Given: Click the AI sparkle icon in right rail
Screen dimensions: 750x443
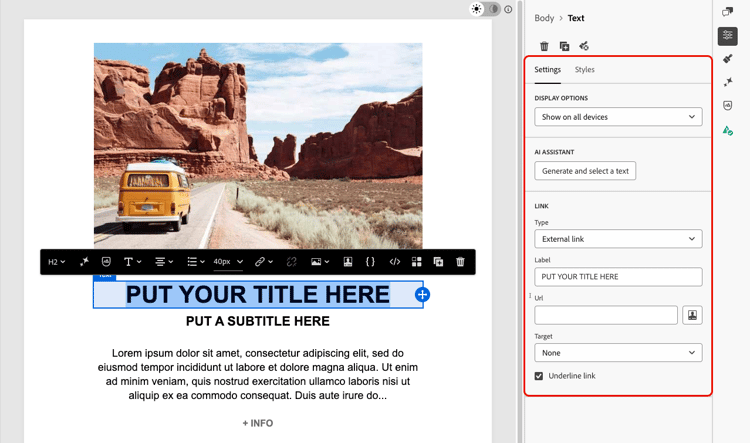Looking at the screenshot, I should click(728, 82).
